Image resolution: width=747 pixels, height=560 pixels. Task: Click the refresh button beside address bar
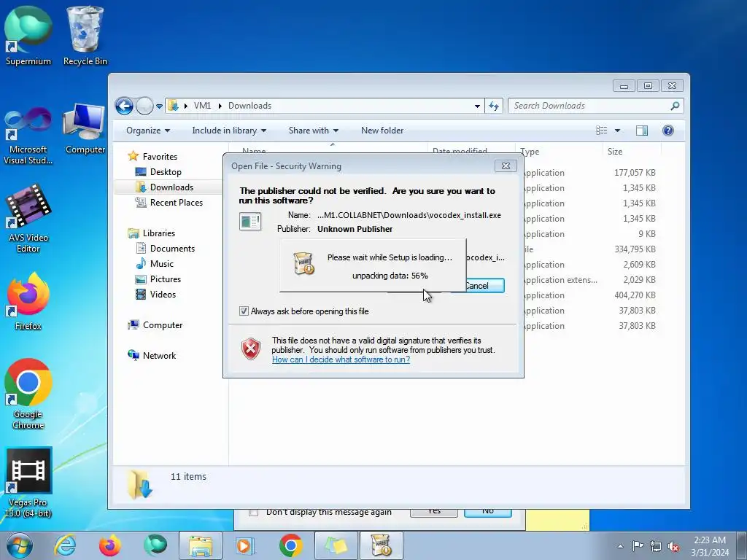point(494,106)
